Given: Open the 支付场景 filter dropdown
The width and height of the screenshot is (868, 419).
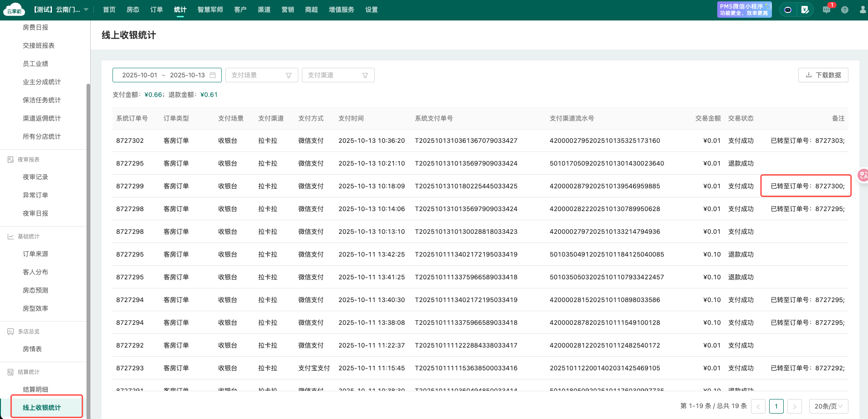Looking at the screenshot, I should (262, 75).
